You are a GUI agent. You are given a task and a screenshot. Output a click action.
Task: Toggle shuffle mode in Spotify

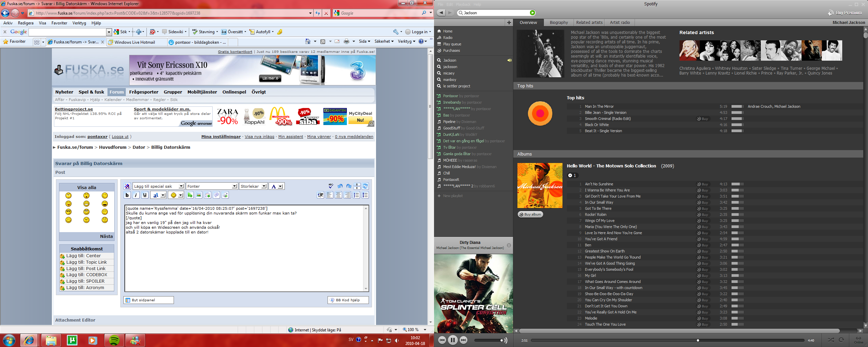point(831,340)
